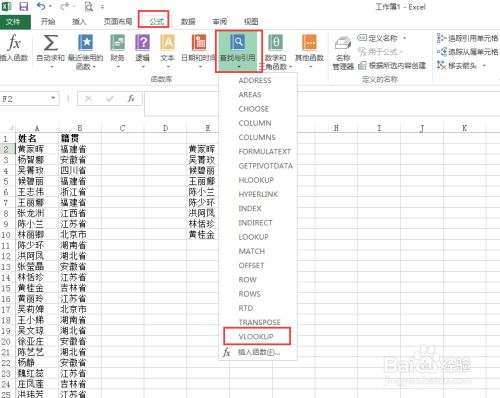The image size is (500, 398).
Task: Select cell B4 containing 四川省
Action: (80, 171)
